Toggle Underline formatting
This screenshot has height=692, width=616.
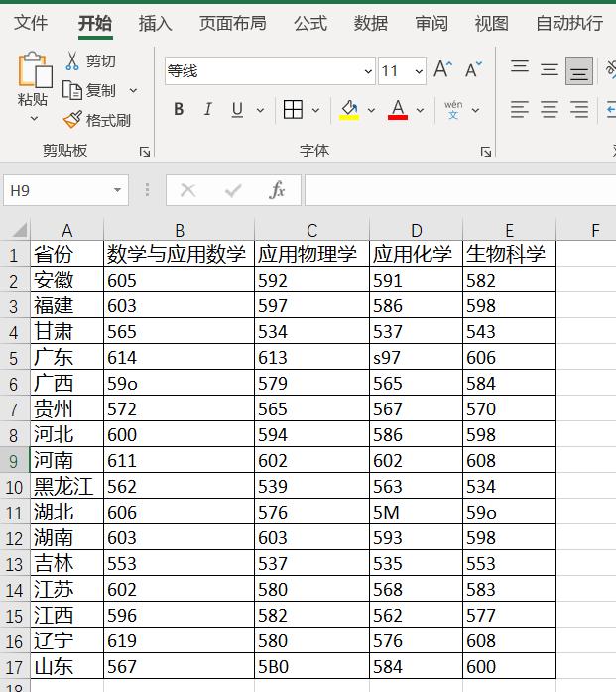click(237, 109)
